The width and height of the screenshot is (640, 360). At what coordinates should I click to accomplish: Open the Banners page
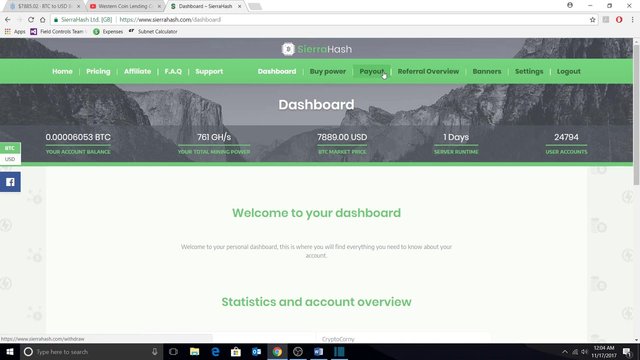pos(487,71)
